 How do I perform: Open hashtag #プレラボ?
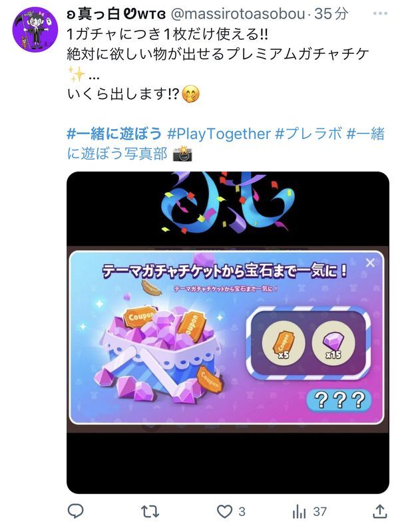[308, 134]
